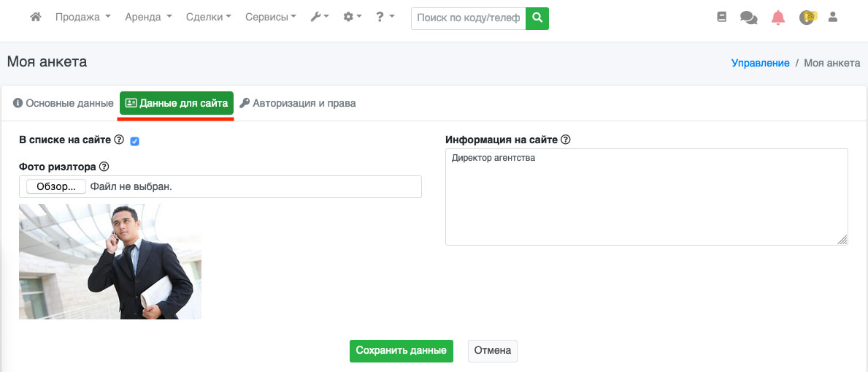Switch to the Основные данные tab
This screenshot has height=372, width=868.
pyautogui.click(x=64, y=103)
